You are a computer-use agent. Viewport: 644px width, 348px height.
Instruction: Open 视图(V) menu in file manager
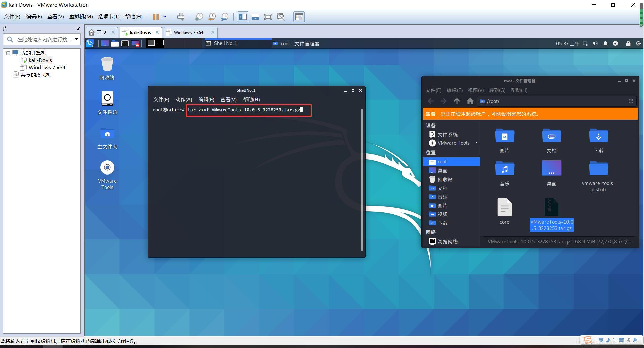click(476, 90)
